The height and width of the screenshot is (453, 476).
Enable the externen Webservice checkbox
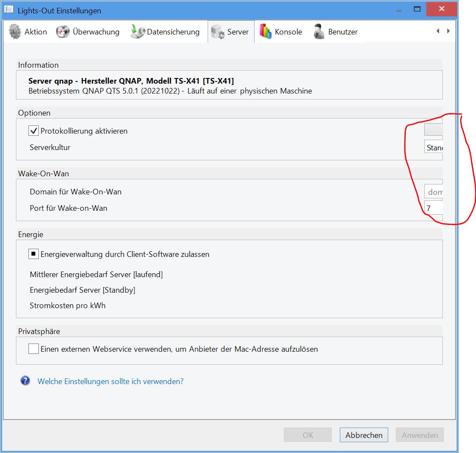[x=34, y=349]
